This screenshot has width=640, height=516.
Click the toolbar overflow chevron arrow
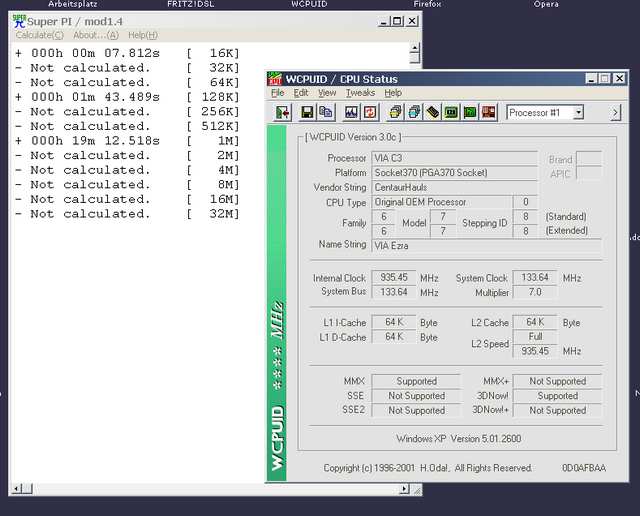click(x=615, y=113)
